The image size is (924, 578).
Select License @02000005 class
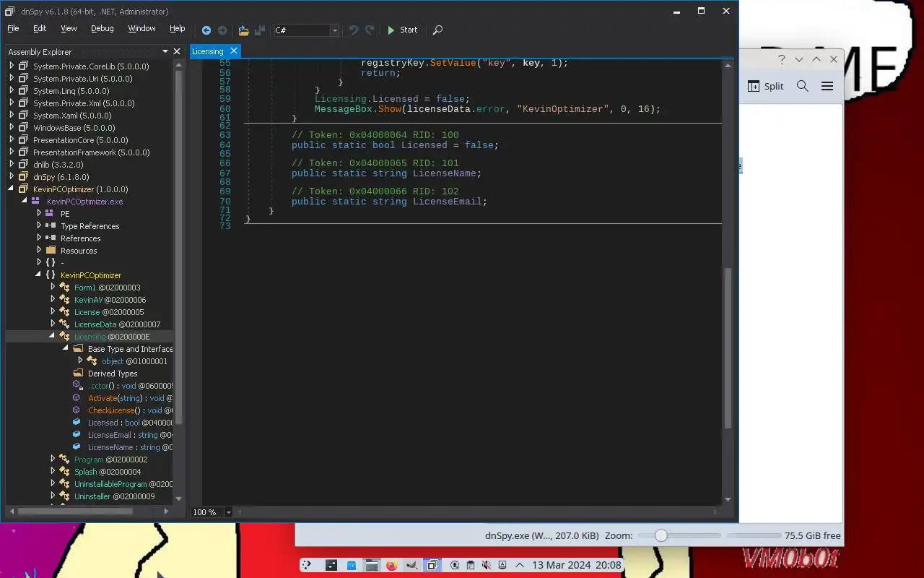coord(109,312)
